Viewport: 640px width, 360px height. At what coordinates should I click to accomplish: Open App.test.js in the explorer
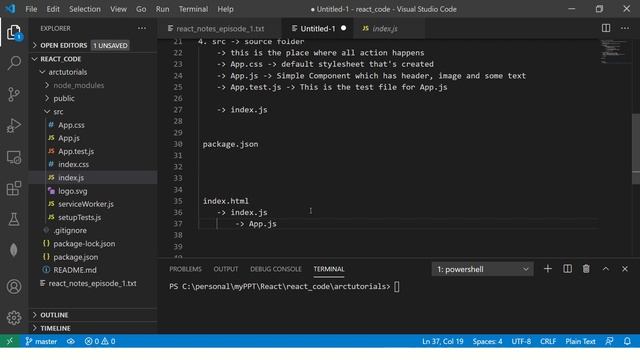pos(93,151)
